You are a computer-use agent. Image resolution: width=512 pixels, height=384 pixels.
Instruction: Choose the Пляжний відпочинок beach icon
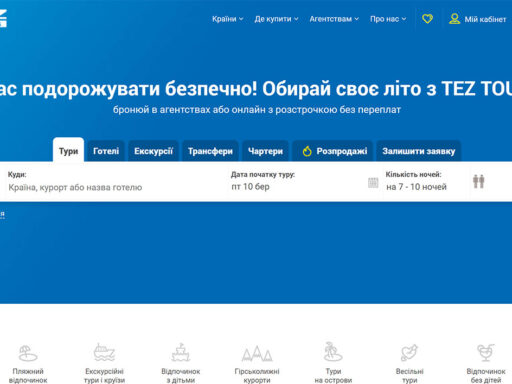point(28,353)
